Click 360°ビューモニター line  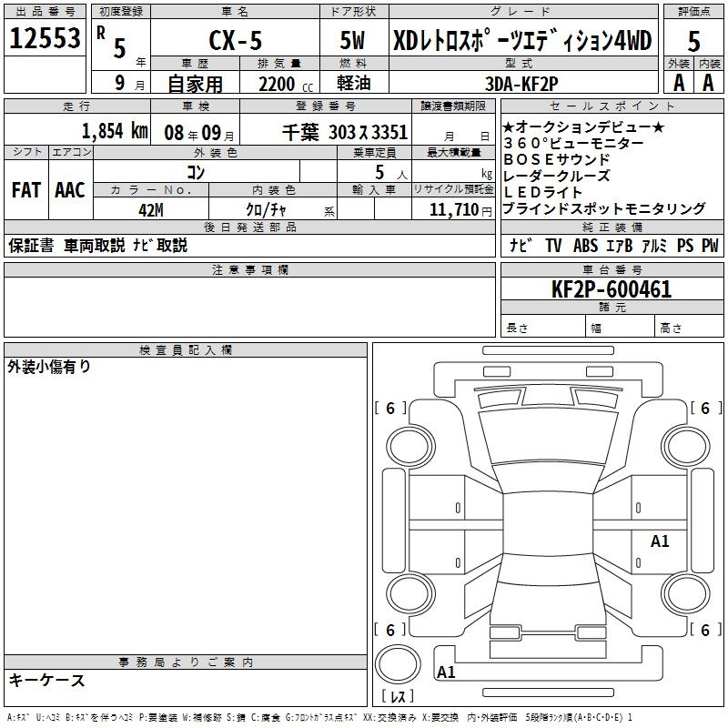tap(573, 143)
